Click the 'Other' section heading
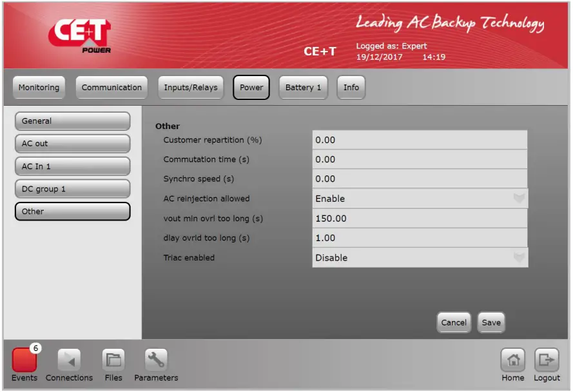Viewport: 573px width, 392px height. tap(168, 126)
